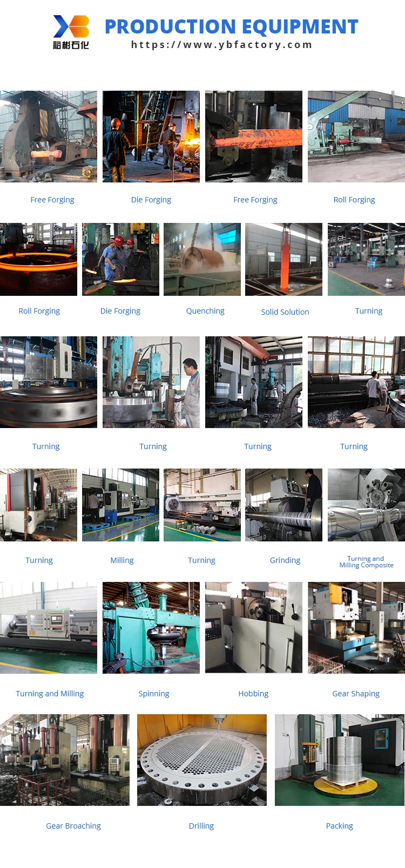
Task: View the Spinning machine photo
Action: (151, 628)
